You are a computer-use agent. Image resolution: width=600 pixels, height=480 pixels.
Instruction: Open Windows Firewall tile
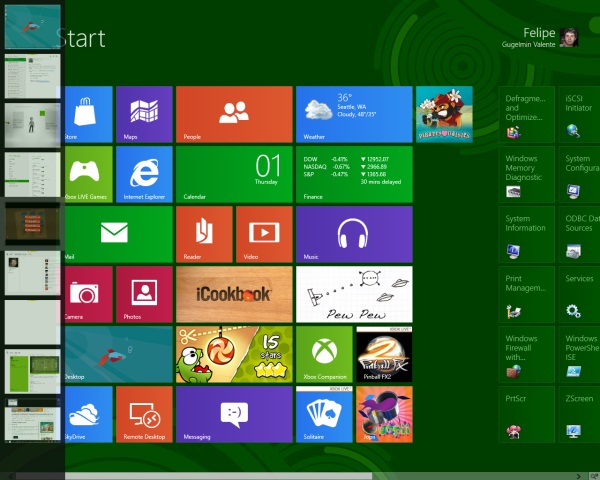coord(527,354)
